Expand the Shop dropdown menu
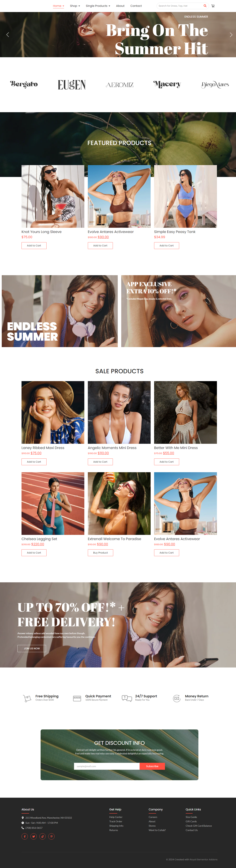 [75, 6]
